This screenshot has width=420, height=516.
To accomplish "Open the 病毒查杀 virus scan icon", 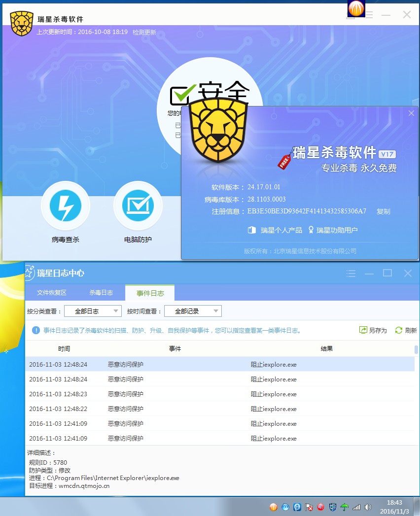I will point(66,206).
